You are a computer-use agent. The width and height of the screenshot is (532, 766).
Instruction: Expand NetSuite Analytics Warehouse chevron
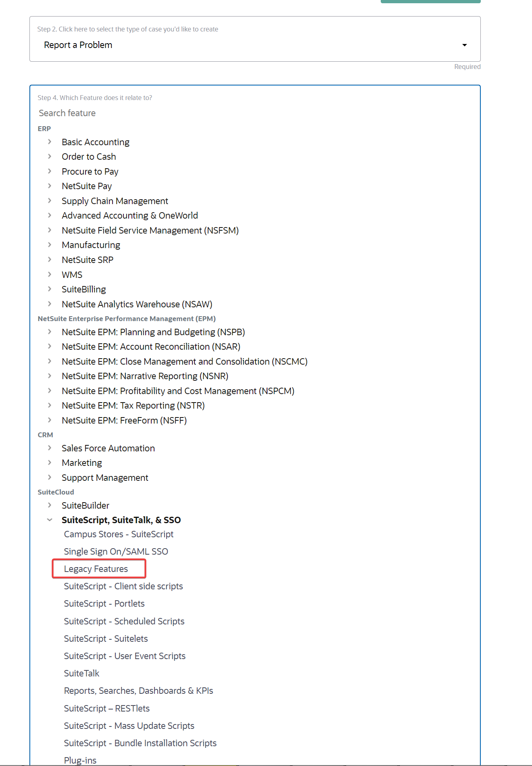[50, 304]
